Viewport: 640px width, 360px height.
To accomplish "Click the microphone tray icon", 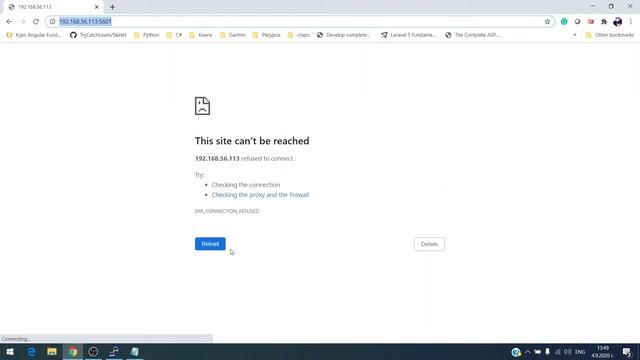I will (547, 352).
